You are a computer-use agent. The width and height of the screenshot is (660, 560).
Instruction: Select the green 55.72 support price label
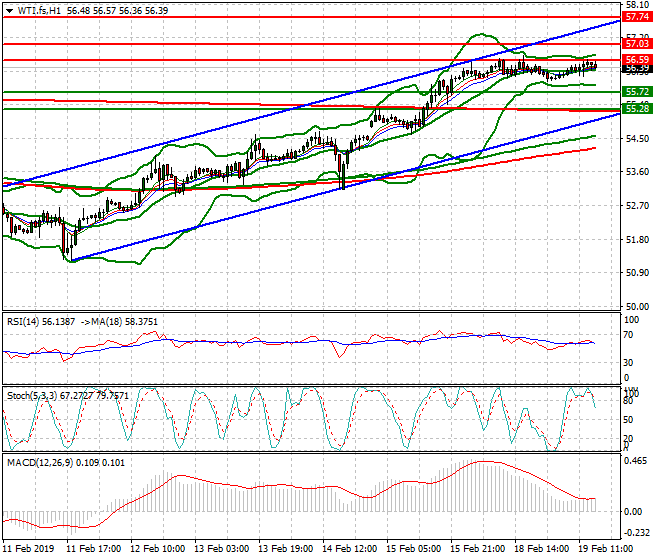637,92
